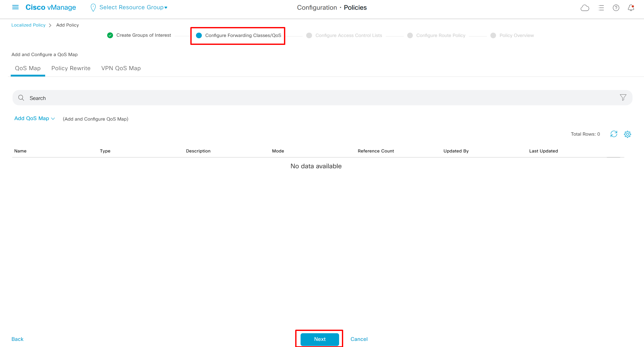Open the task list icon
This screenshot has height=347, width=644.
tap(601, 8)
